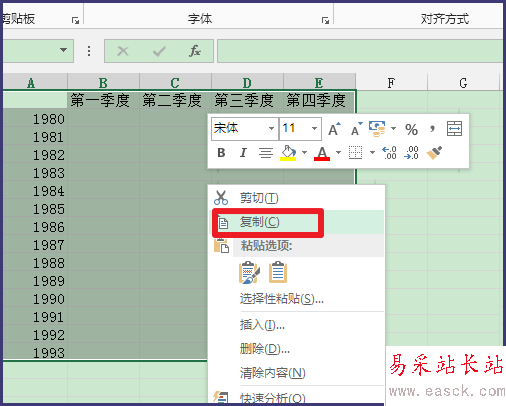The height and width of the screenshot is (406, 506).
Task: Decrease font size with small A icon
Action: point(357,129)
